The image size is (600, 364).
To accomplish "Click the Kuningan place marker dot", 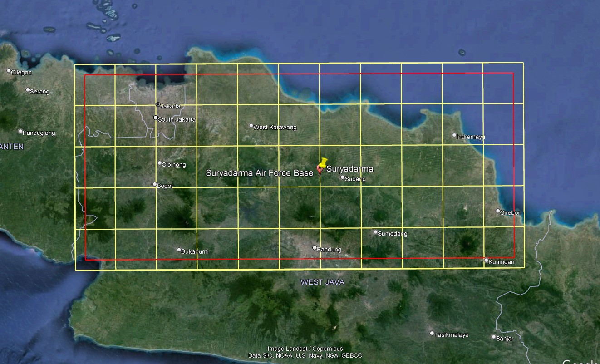I will click(486, 261).
